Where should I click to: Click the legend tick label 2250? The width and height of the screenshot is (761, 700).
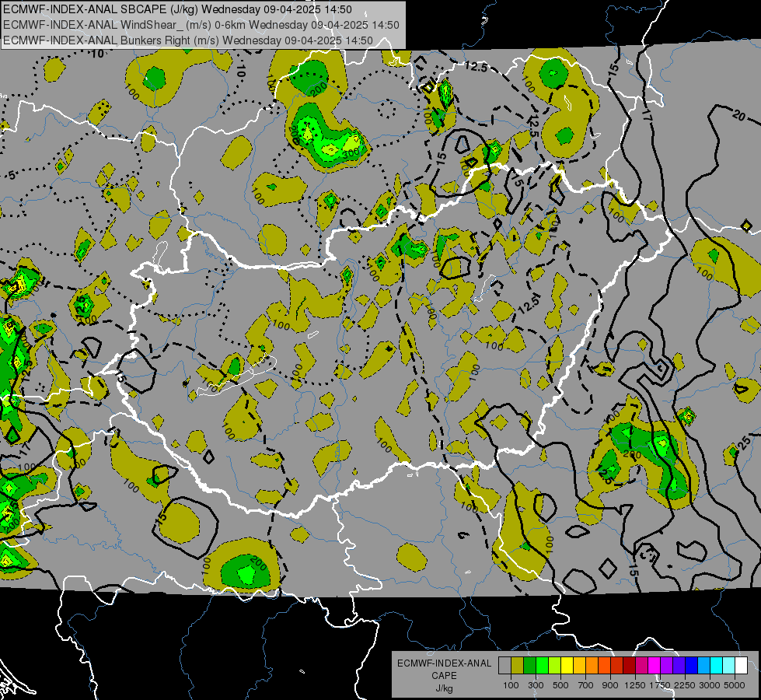(685, 685)
